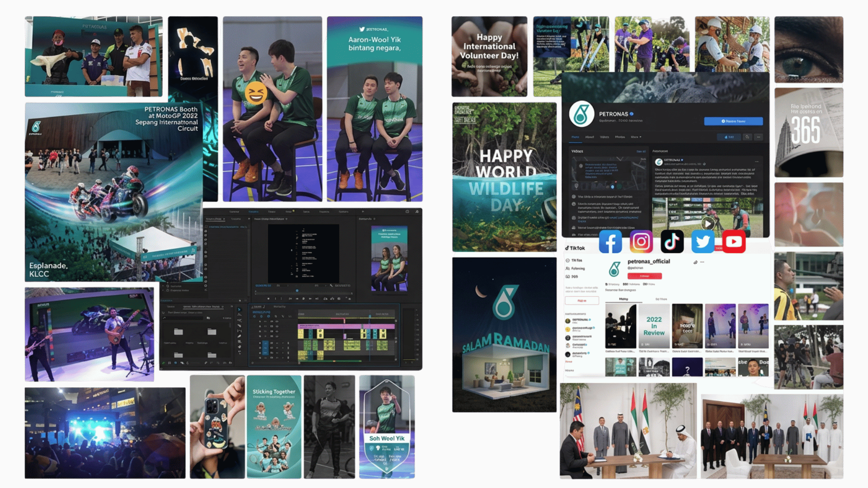Viewport: 868px width, 488px height.
Task: Click the outlined log in button in TikTok sidebar
Action: tap(582, 300)
